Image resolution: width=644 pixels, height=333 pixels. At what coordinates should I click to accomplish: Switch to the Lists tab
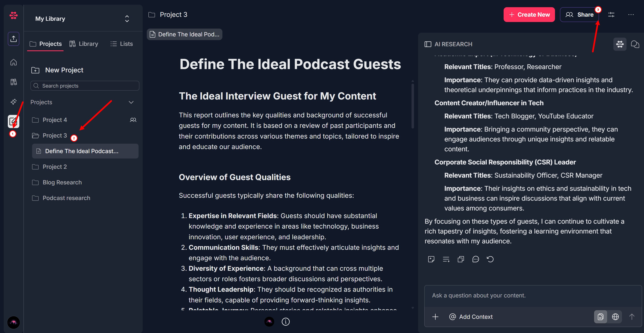tap(122, 44)
